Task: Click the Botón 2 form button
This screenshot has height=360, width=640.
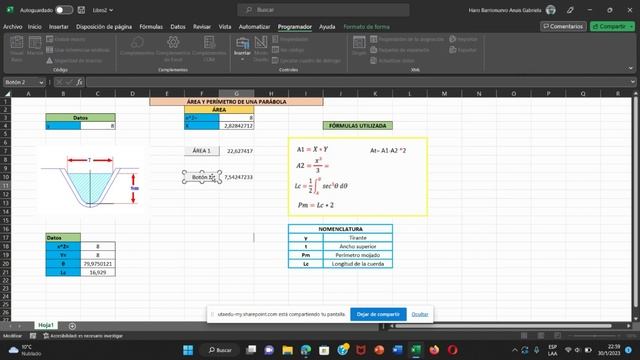Action: coord(202,177)
